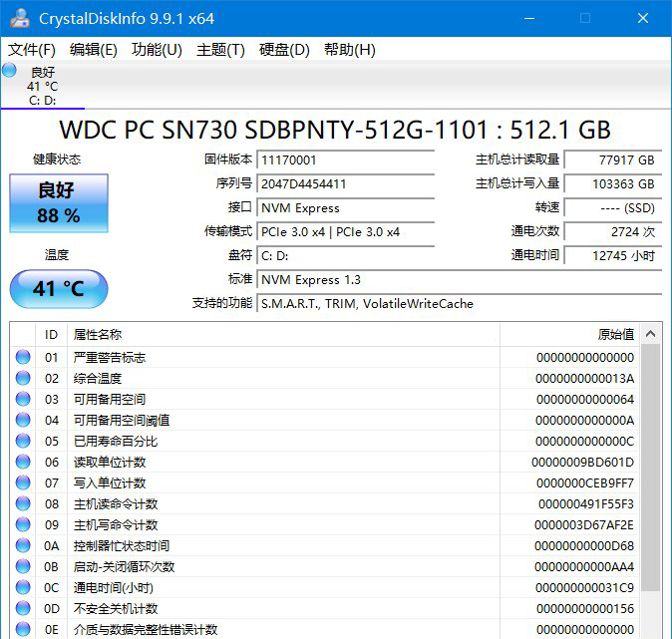The image size is (672, 639).
Task: Click power on count value 2724 次
Action: [613, 232]
